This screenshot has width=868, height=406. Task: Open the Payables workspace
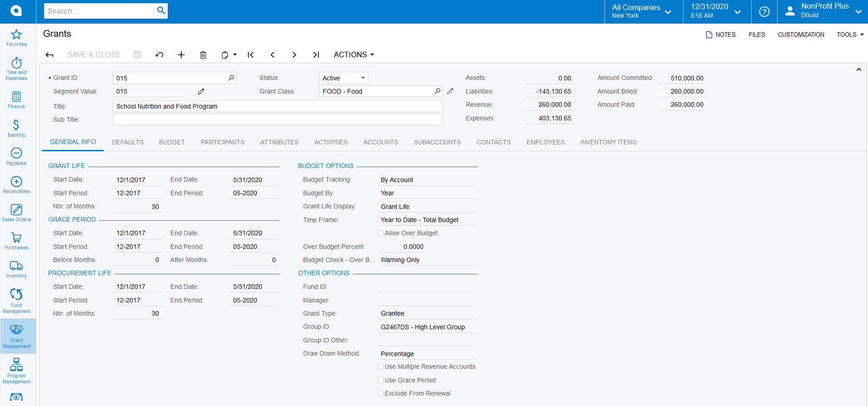pos(16,157)
